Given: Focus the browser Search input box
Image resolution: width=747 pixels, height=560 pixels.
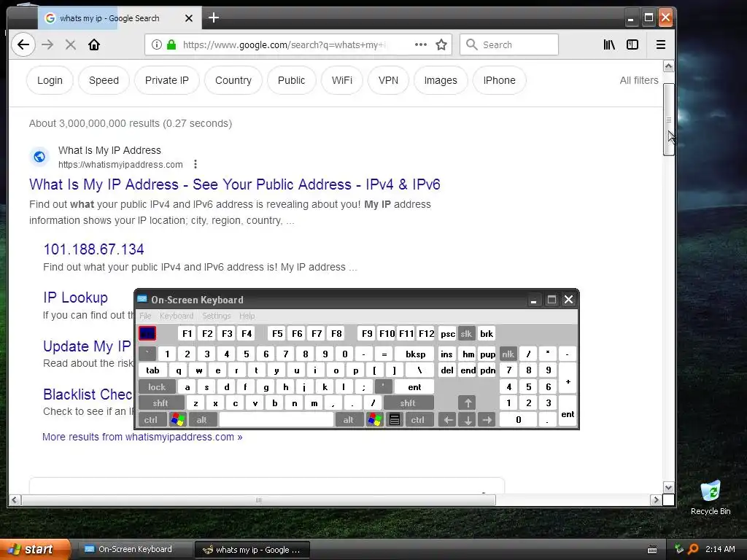Looking at the screenshot, I should point(508,44).
